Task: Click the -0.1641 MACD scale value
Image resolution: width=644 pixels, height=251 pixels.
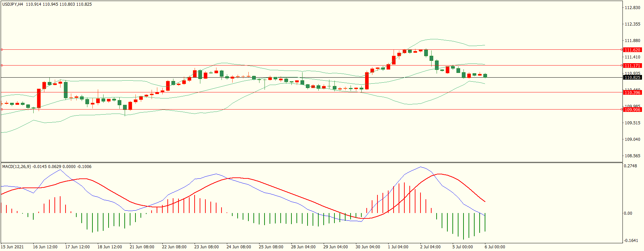Action: click(630, 241)
